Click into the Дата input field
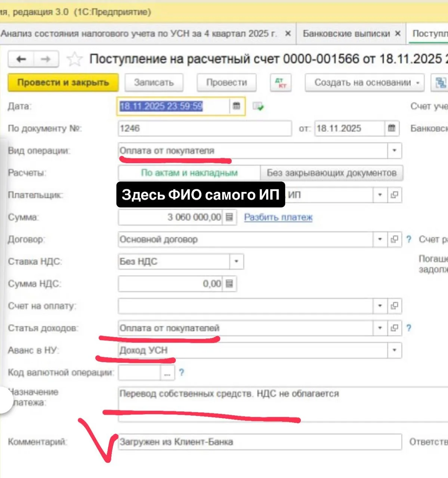Screen dimensions: 448x478 [x=174, y=106]
